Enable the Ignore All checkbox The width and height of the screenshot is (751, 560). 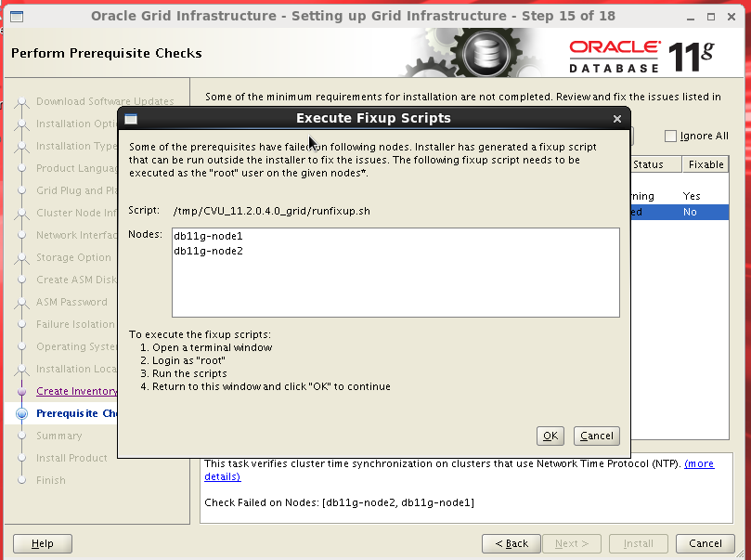coord(670,136)
